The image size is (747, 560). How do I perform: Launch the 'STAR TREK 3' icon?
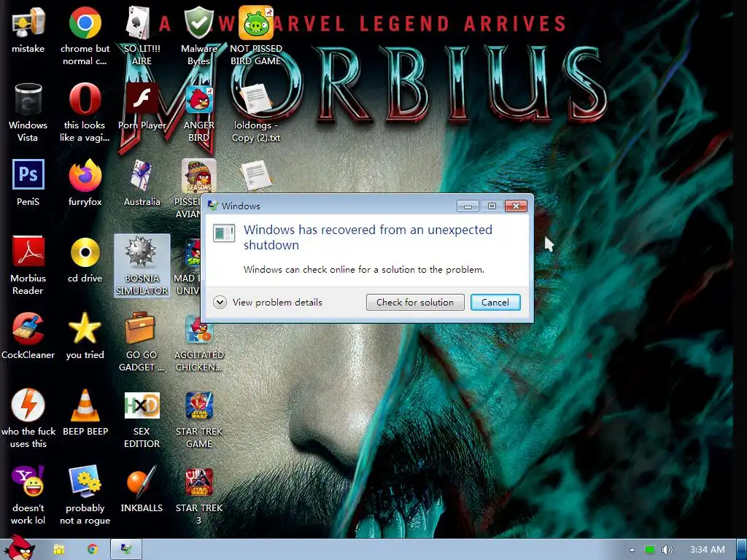198,482
